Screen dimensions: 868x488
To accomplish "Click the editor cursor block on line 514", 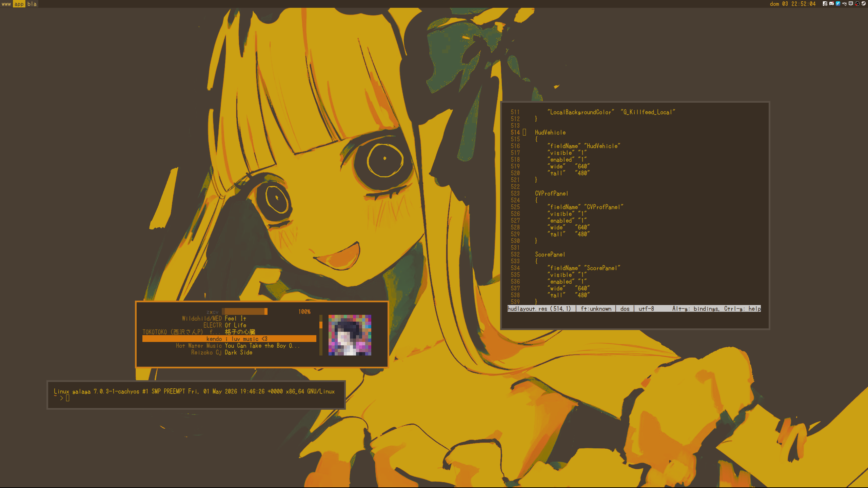I will point(524,133).
